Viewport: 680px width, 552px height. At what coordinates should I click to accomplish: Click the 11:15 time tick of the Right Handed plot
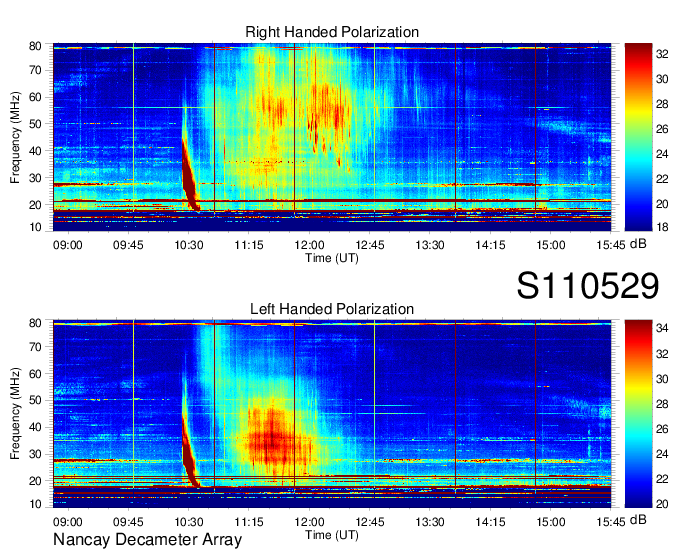249,245
